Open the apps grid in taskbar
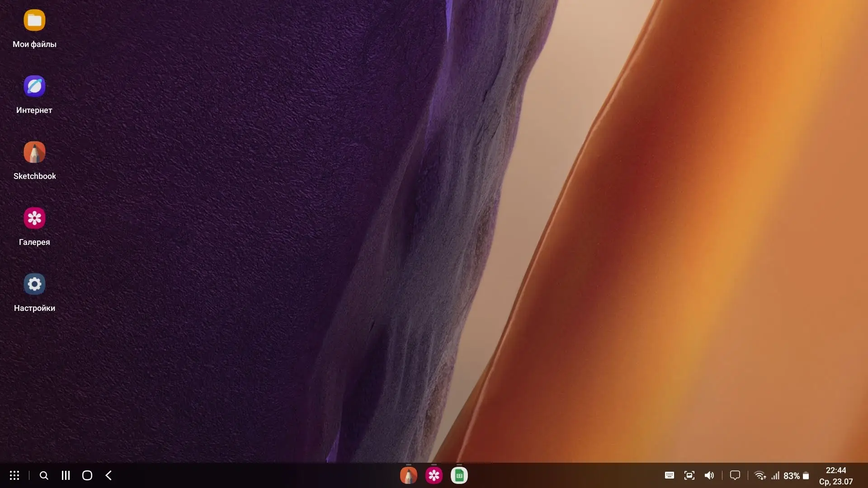Screen dimensions: 868x488 14,475
